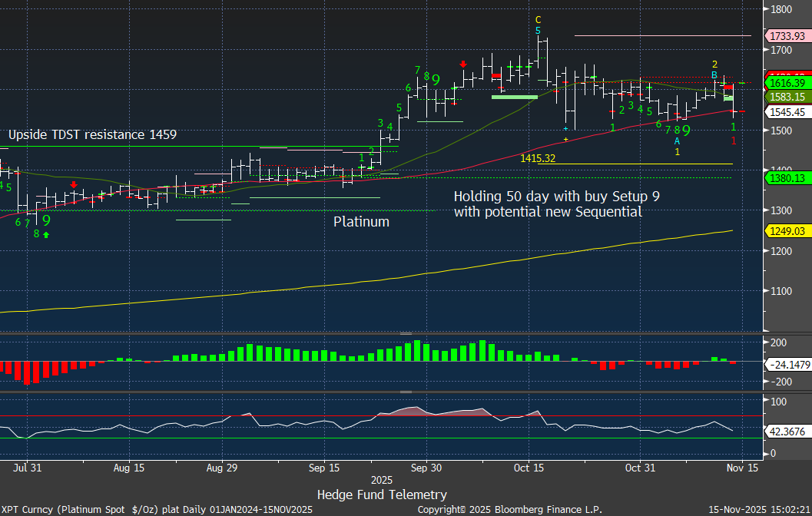This screenshot has height=516, width=812.
Task: Click the yellow 1249.03 moving average tag
Action: 787,231
